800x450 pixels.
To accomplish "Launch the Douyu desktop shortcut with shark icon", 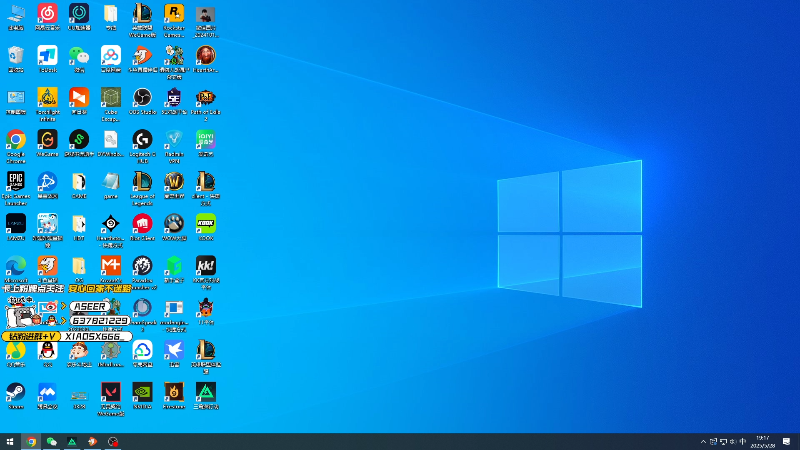I will point(47,270).
